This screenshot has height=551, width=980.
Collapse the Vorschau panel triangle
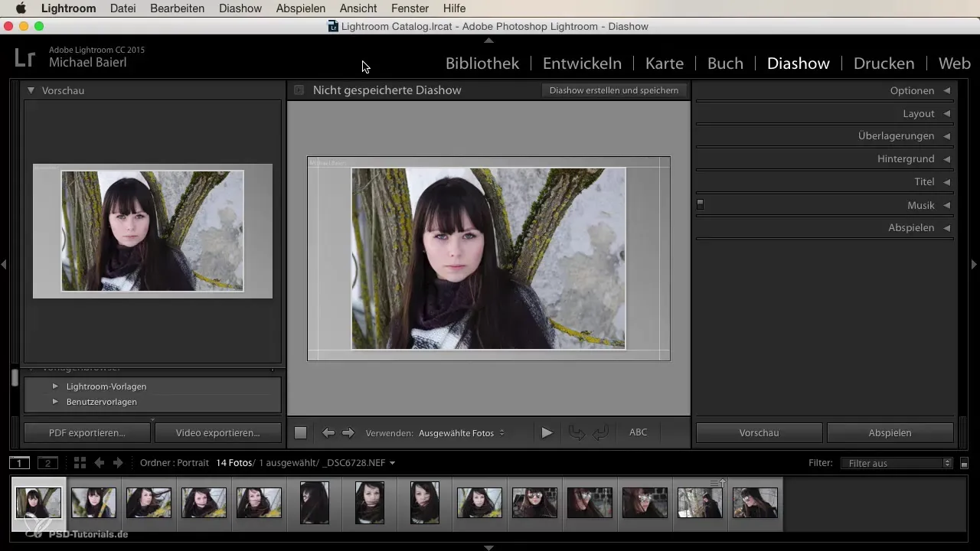coord(31,90)
